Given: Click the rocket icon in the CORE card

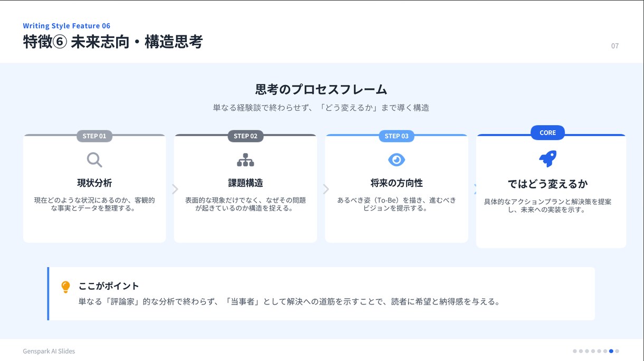Looking at the screenshot, I should (x=547, y=158).
